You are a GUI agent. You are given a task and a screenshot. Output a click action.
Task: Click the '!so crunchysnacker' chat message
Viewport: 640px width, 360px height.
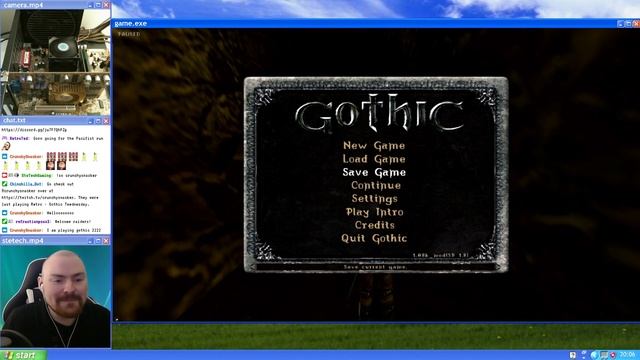click(77, 176)
